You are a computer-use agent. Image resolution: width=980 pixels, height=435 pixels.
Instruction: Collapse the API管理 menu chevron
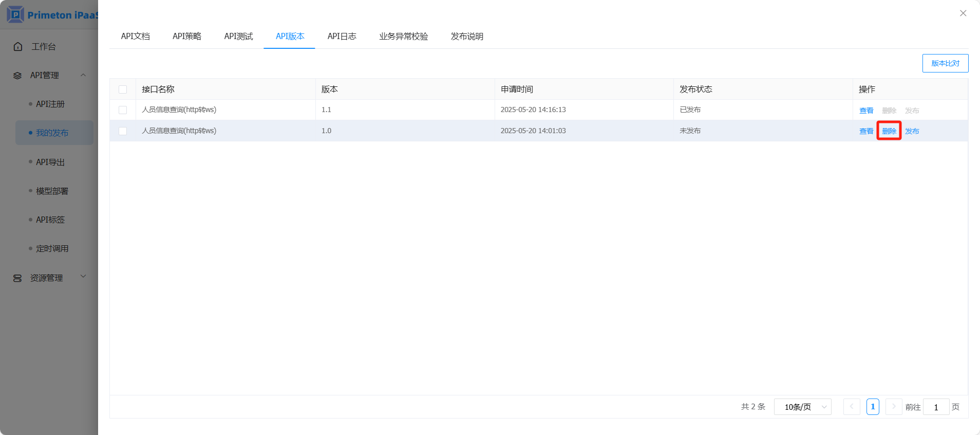[83, 75]
